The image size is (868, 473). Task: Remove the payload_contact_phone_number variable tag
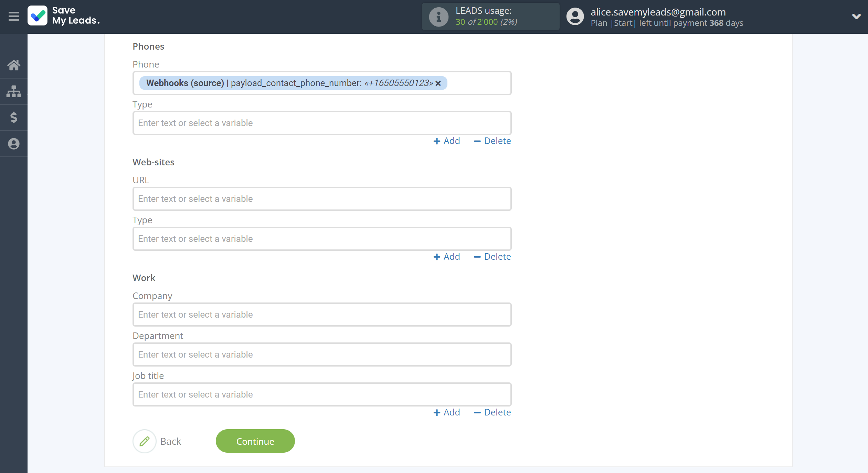[438, 83]
